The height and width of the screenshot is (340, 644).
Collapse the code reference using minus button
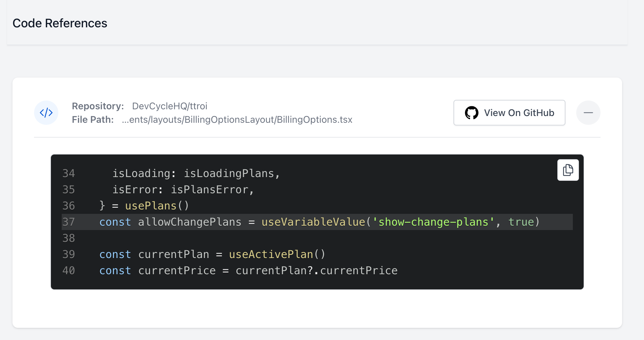click(588, 113)
